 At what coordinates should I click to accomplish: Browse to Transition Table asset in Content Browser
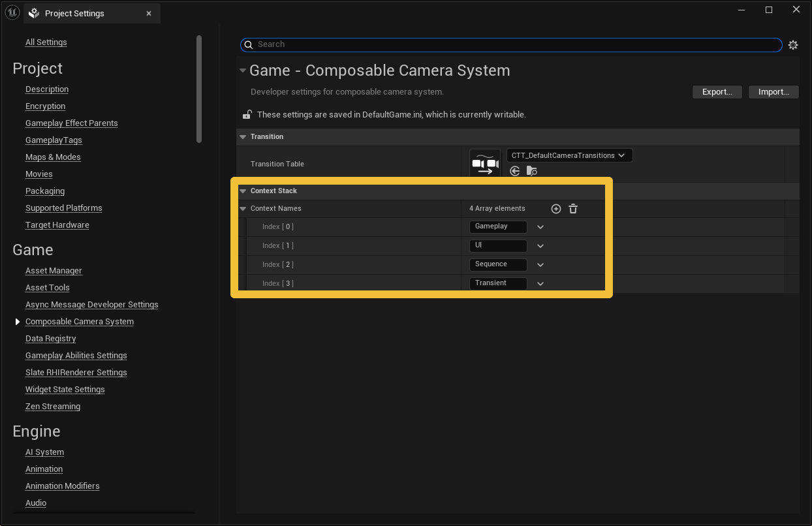point(532,171)
